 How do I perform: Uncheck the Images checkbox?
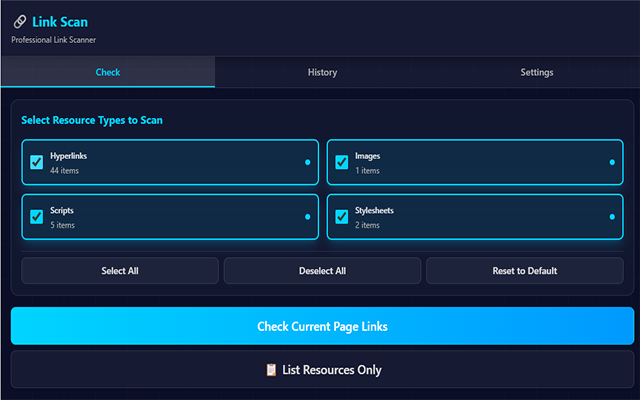coord(342,162)
